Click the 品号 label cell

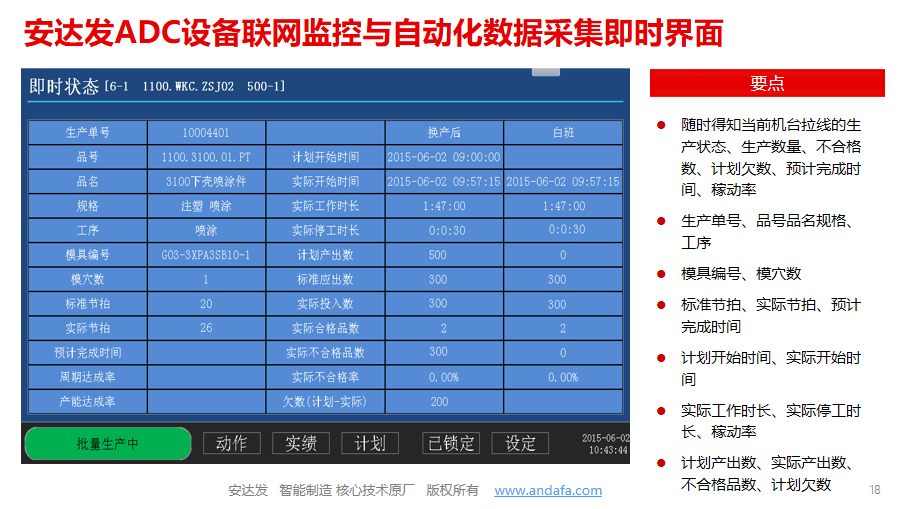click(x=87, y=157)
